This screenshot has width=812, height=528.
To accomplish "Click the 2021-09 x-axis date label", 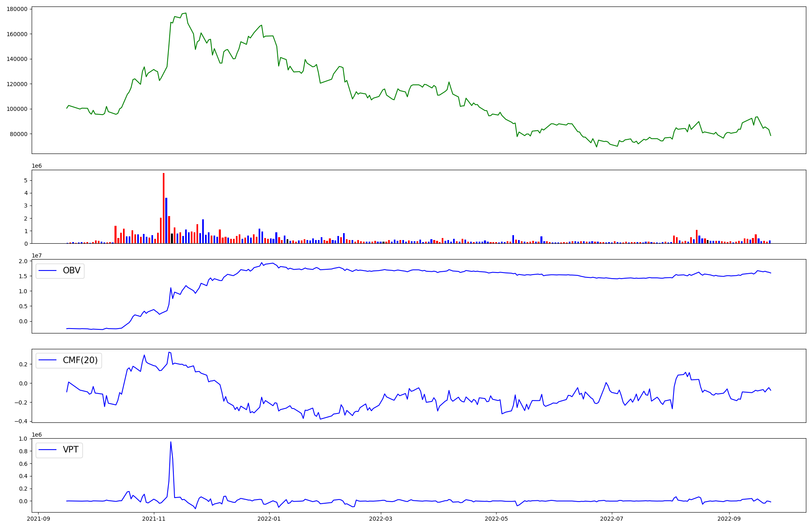I will pos(39,519).
